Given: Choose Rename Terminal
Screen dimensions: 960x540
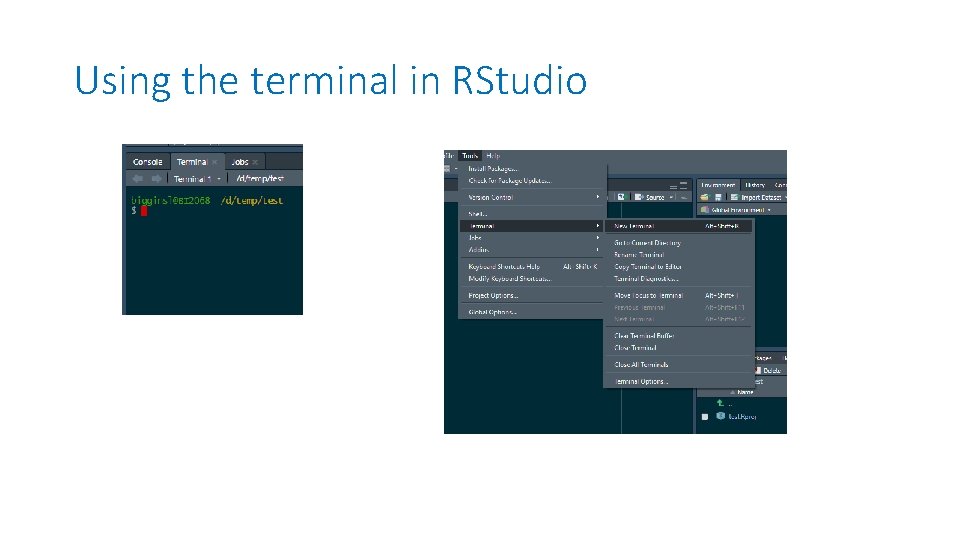Looking at the screenshot, I should (x=679, y=255).
